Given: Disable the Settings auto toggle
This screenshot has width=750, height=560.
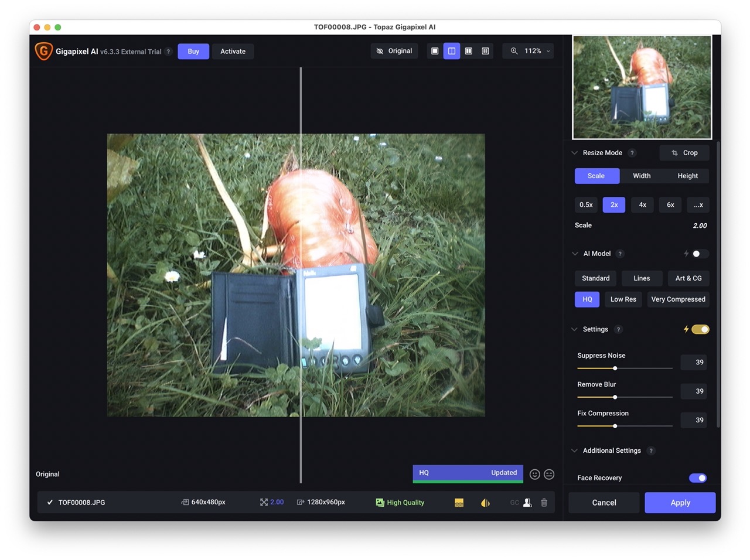Looking at the screenshot, I should click(x=700, y=329).
